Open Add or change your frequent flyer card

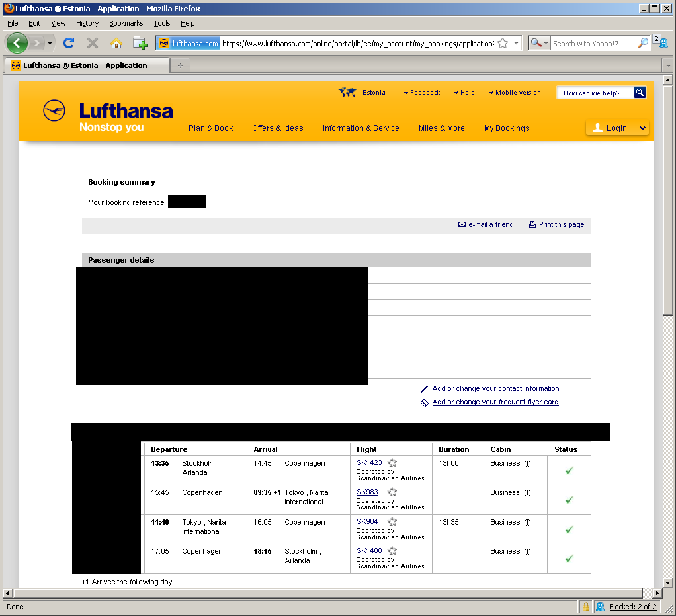pyautogui.click(x=495, y=402)
